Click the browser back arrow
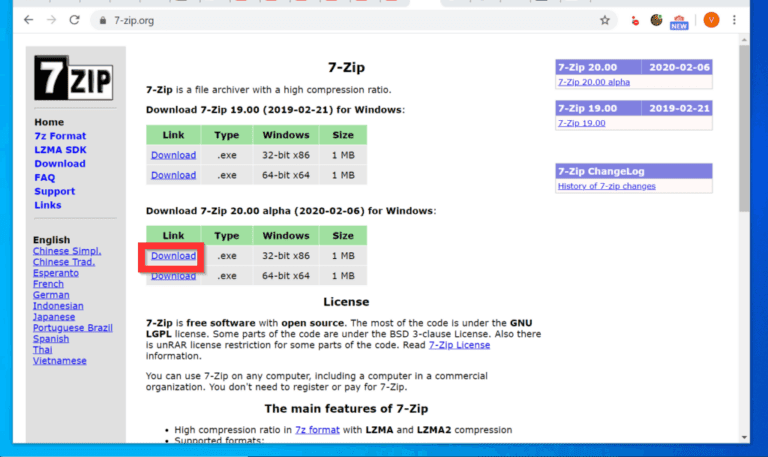Image resolution: width=768 pixels, height=457 pixels. pos(26,20)
